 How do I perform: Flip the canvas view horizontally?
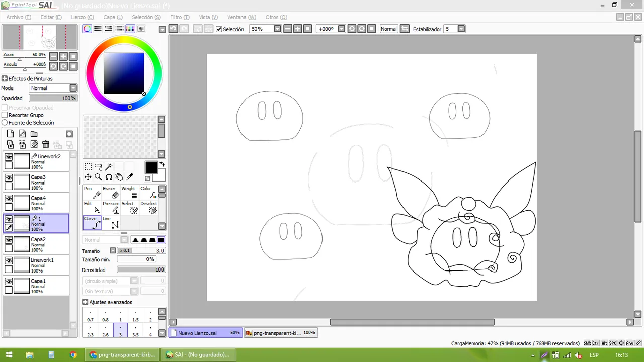coord(405,29)
